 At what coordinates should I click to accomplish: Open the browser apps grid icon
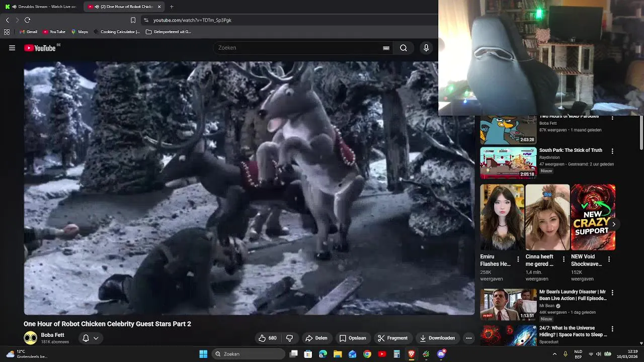(x=7, y=32)
